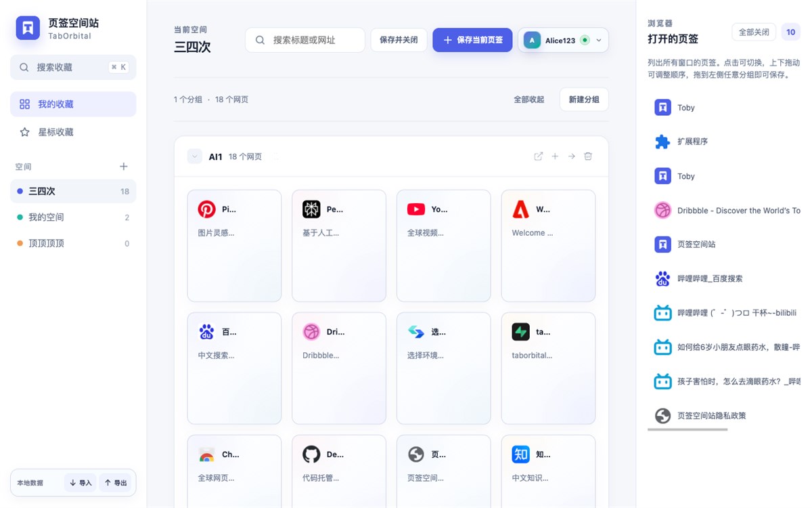This screenshot has width=812, height=508.
Task: Click the 选... blue arrows card icon
Action: click(415, 332)
